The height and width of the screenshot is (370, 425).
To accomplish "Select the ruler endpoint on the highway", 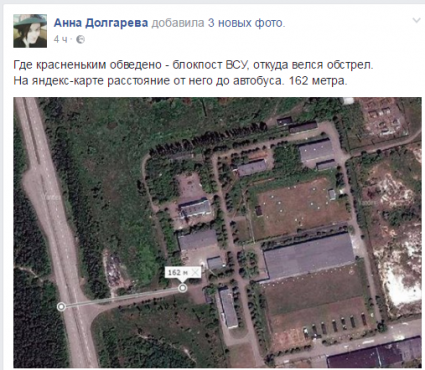I will click(61, 306).
